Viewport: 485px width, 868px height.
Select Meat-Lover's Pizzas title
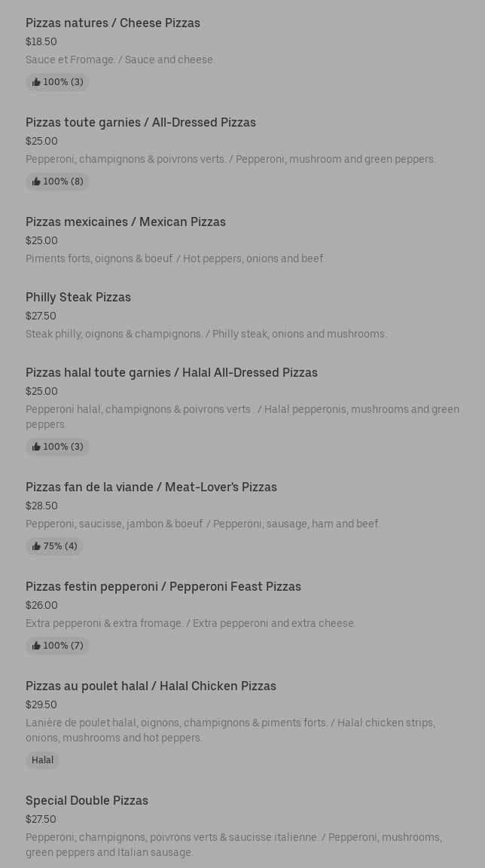151,487
